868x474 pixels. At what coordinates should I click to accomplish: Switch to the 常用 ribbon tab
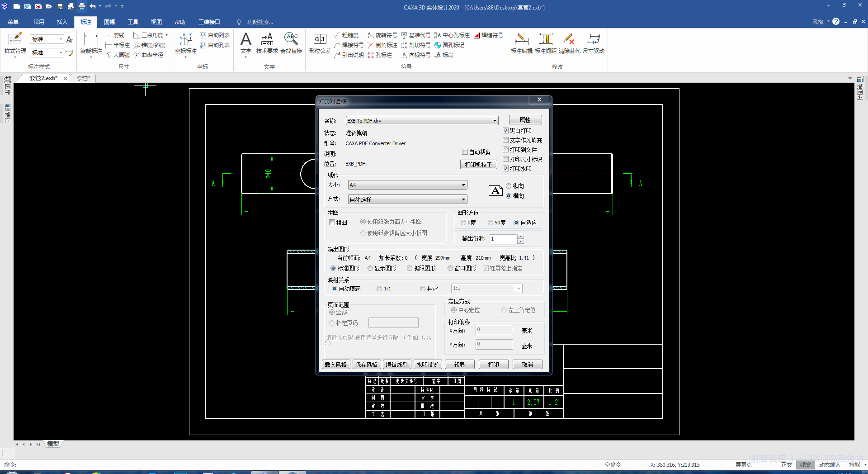[x=39, y=22]
